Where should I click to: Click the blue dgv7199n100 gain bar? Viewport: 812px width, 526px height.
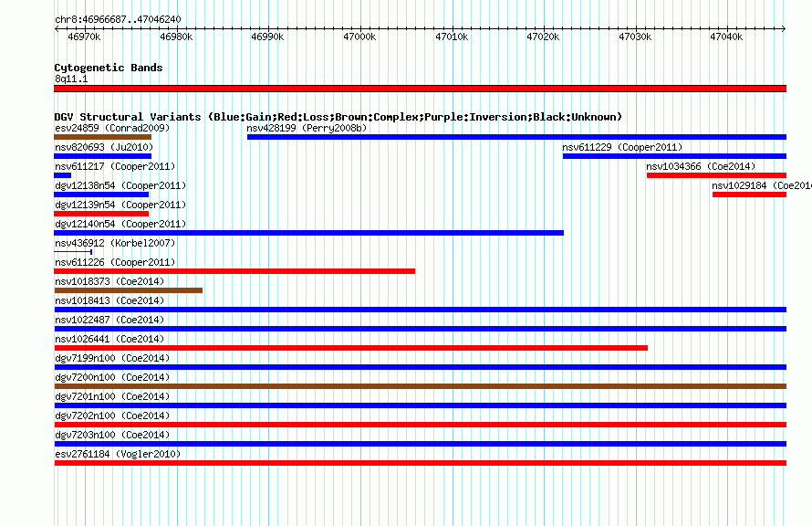420,367
